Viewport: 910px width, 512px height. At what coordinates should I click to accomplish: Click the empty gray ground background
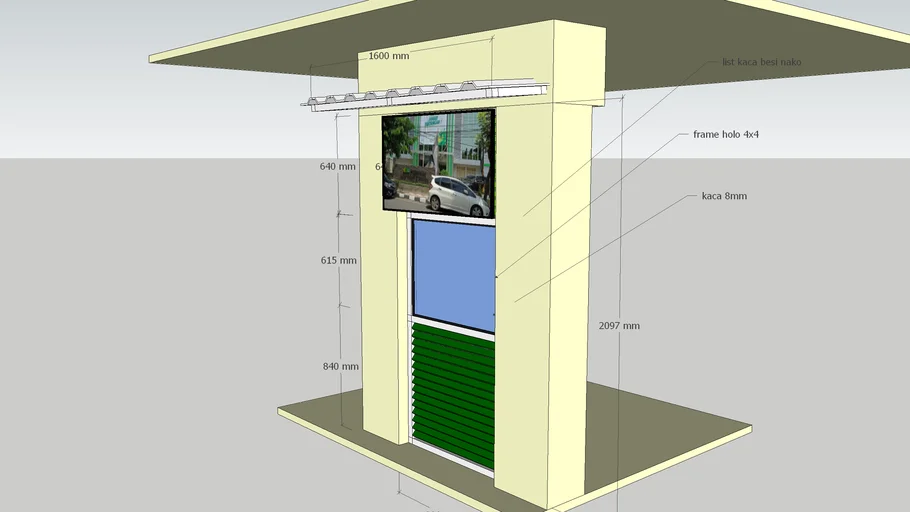[150, 300]
